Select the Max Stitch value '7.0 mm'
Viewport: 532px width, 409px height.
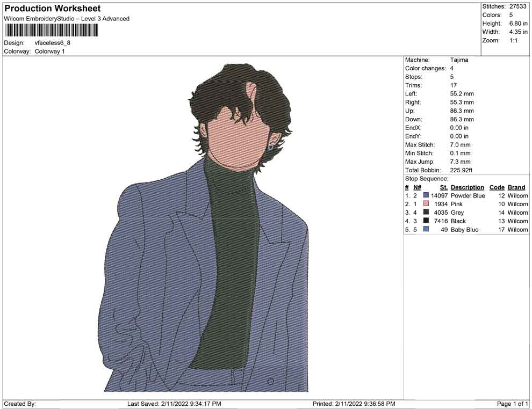460,145
